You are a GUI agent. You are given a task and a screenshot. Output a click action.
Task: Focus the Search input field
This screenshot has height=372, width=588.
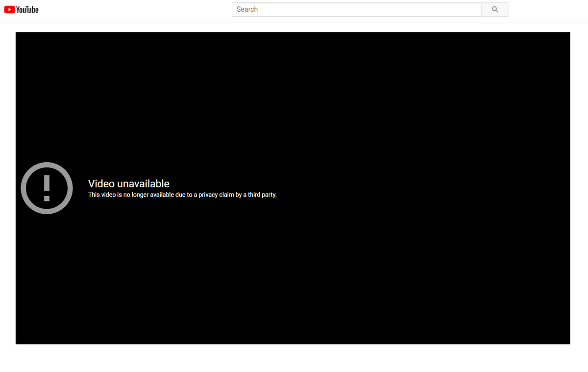click(356, 9)
